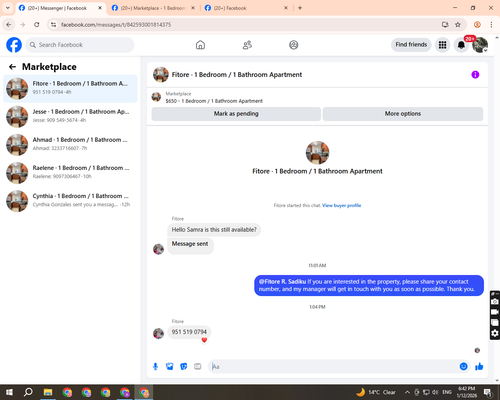Send a thumbs up like

point(479,366)
